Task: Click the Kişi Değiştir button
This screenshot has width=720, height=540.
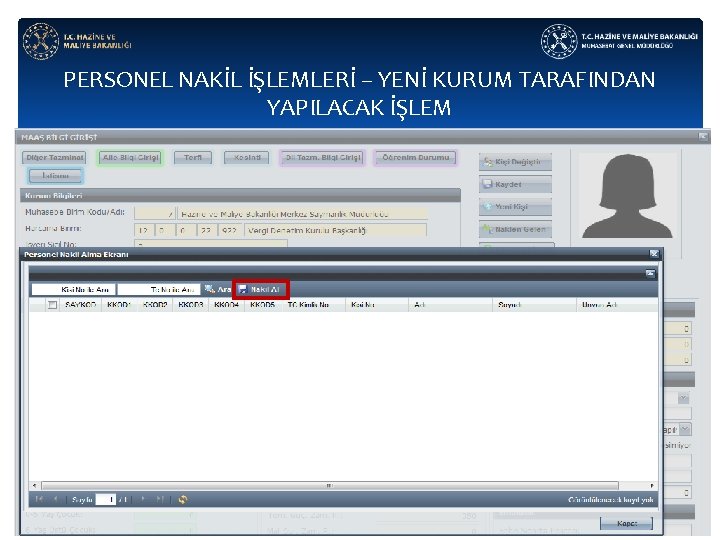Action: [515, 162]
